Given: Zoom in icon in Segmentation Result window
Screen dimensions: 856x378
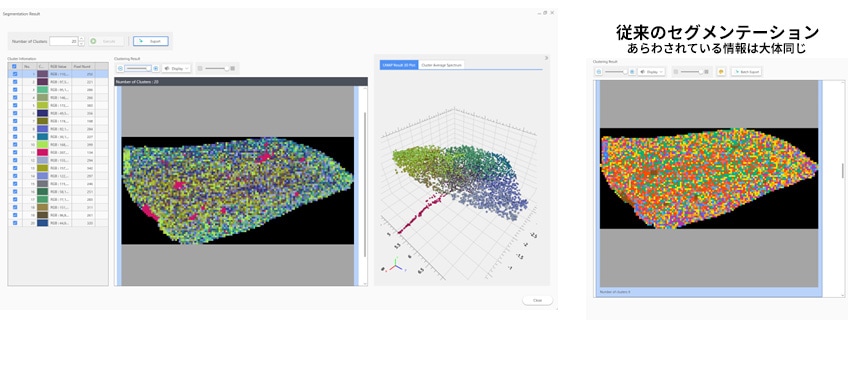Looking at the screenshot, I should (156, 68).
